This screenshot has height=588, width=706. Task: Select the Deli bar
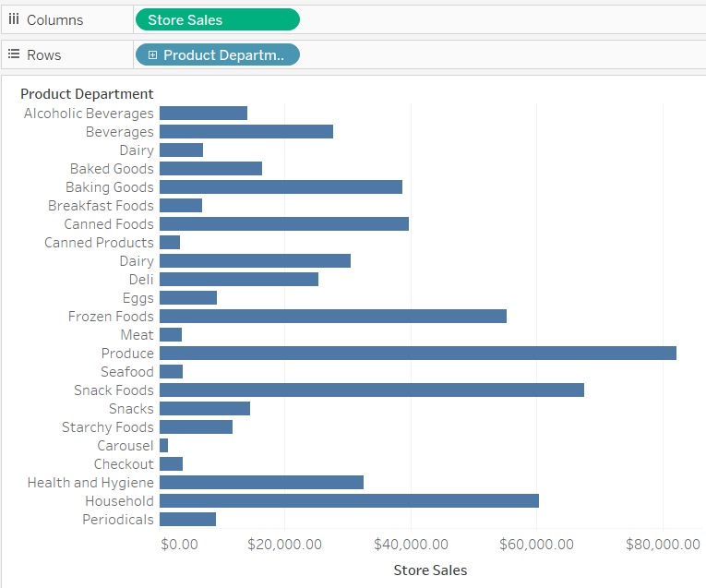pos(239,279)
